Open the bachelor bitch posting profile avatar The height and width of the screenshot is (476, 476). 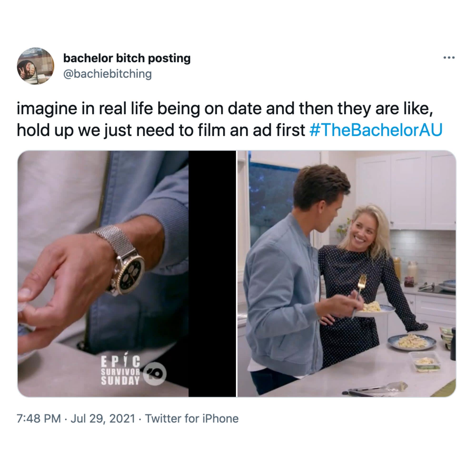[35, 66]
